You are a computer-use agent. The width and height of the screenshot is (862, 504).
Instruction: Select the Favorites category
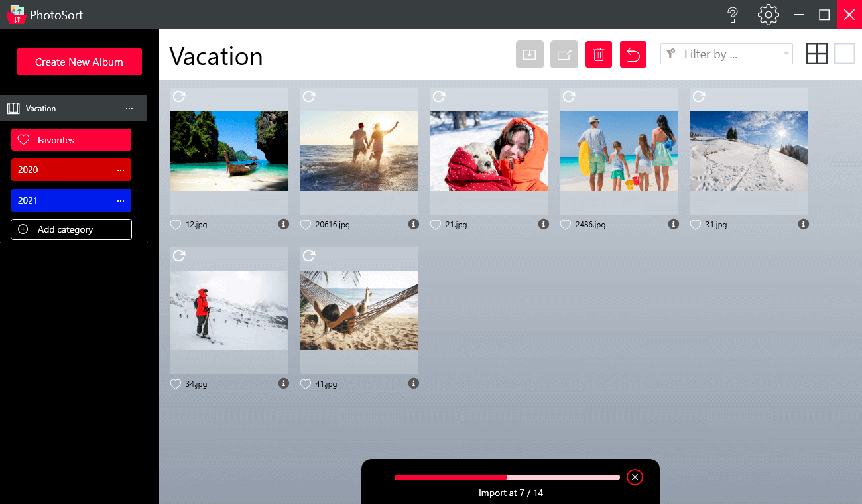pyautogui.click(x=71, y=140)
